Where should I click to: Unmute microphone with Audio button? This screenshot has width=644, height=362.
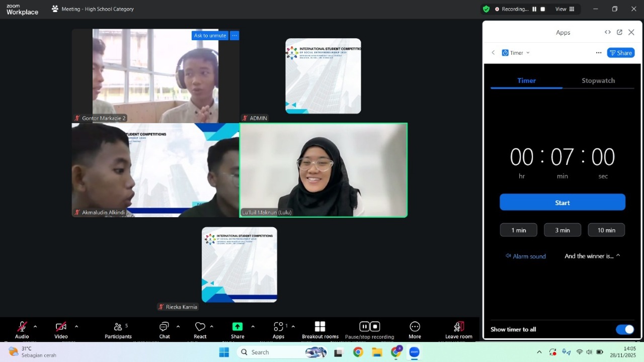(22, 327)
